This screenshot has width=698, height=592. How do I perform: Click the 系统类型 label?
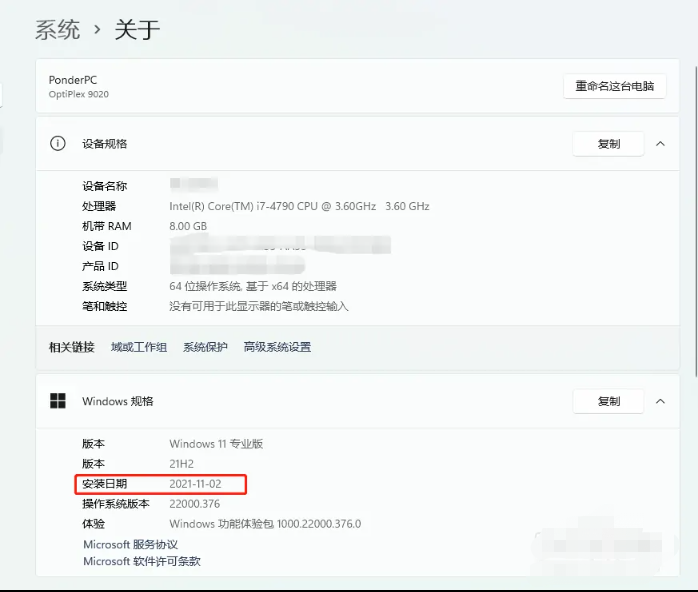(x=105, y=286)
